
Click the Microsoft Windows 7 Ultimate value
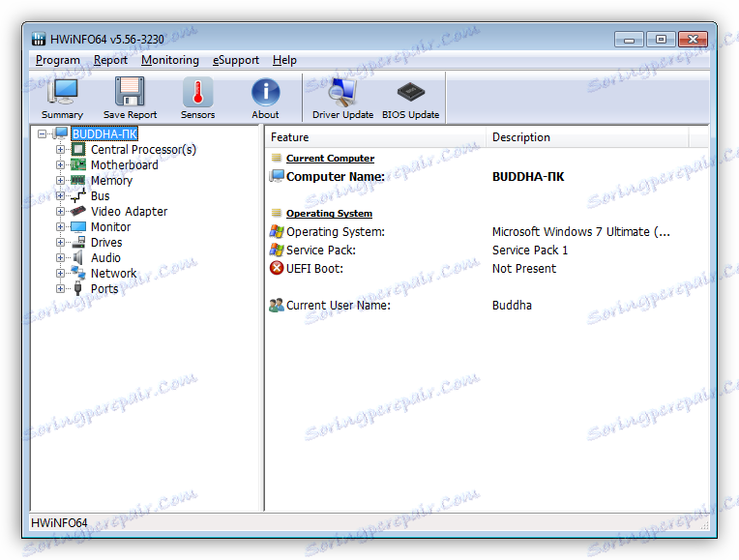[x=580, y=232]
